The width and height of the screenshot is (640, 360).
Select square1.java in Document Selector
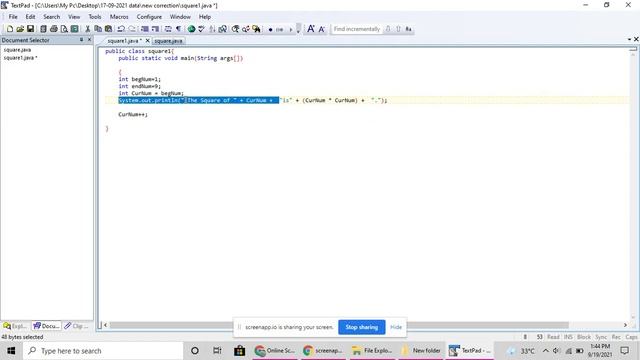click(x=20, y=58)
